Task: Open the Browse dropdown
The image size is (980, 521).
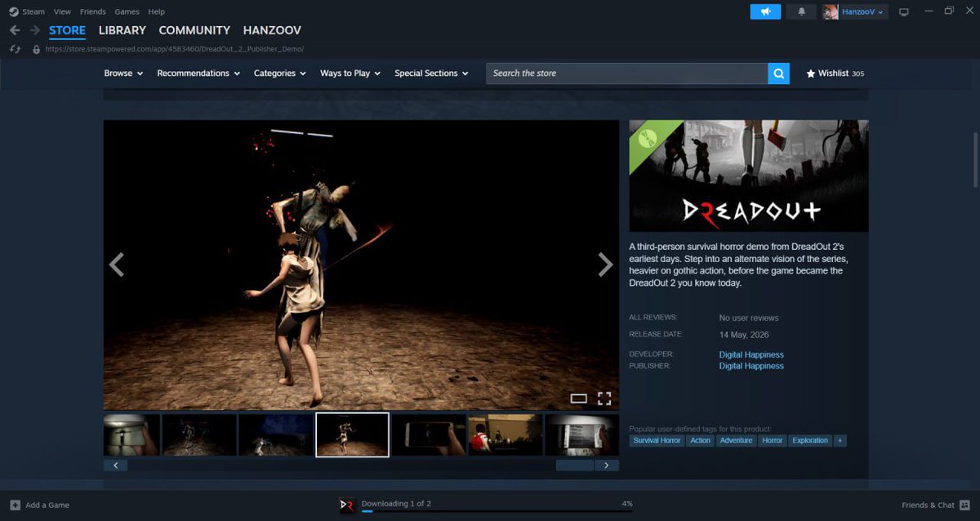Action: pos(123,73)
